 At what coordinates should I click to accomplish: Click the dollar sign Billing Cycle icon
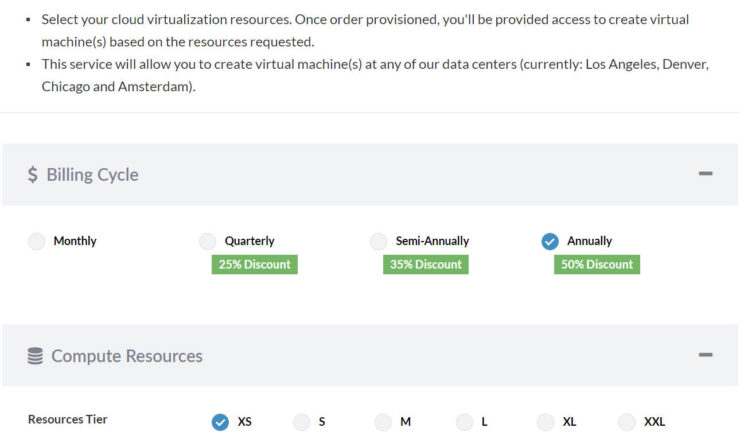pyautogui.click(x=33, y=175)
